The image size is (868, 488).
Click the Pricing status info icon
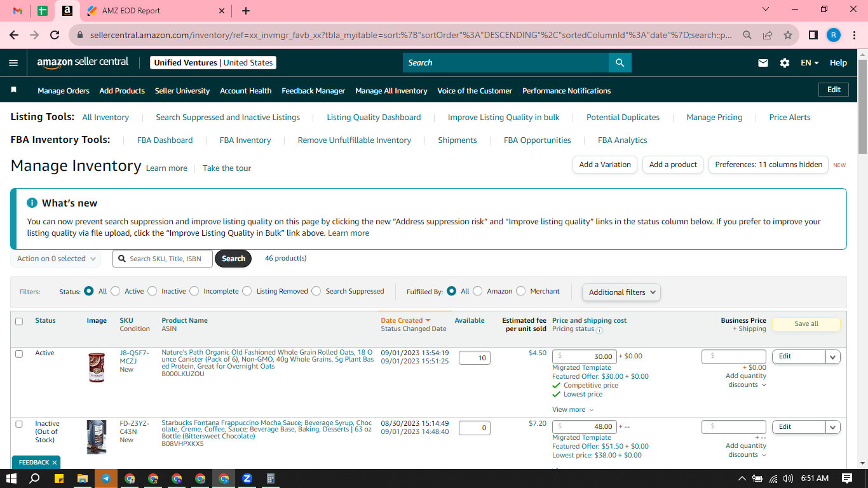[600, 330]
